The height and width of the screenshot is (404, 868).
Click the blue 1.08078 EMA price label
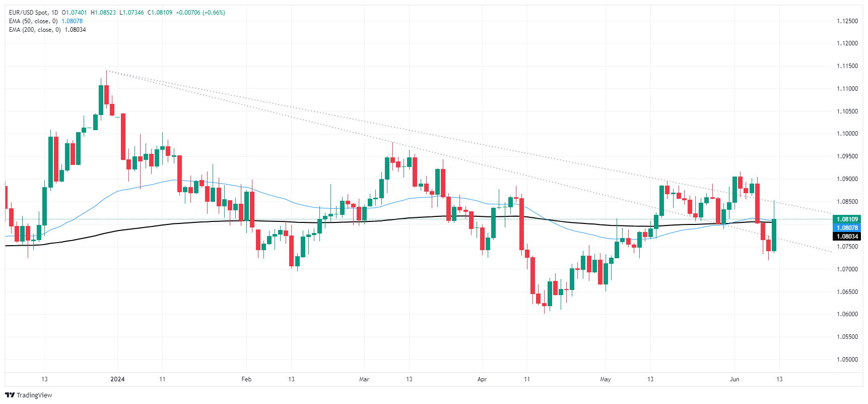pos(847,228)
